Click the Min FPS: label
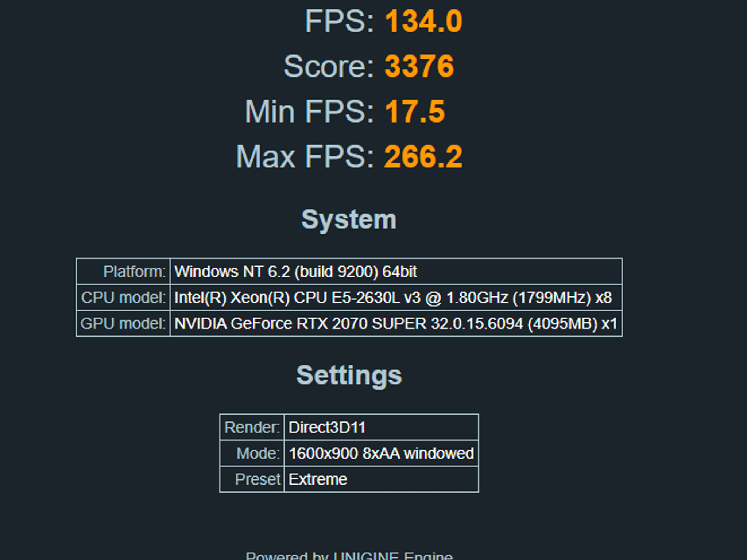The image size is (747, 560). [310, 112]
